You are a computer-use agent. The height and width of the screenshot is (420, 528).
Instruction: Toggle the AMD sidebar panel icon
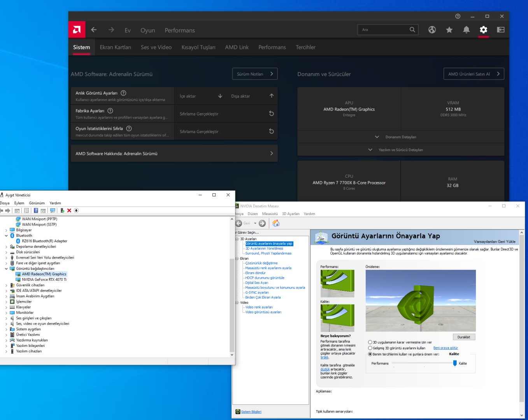[x=501, y=30]
